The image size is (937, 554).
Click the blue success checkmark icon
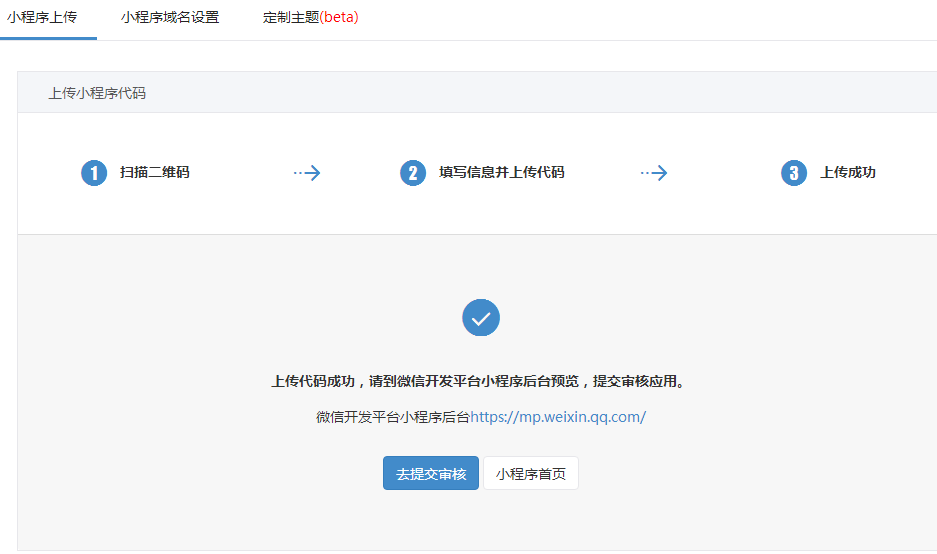480,317
